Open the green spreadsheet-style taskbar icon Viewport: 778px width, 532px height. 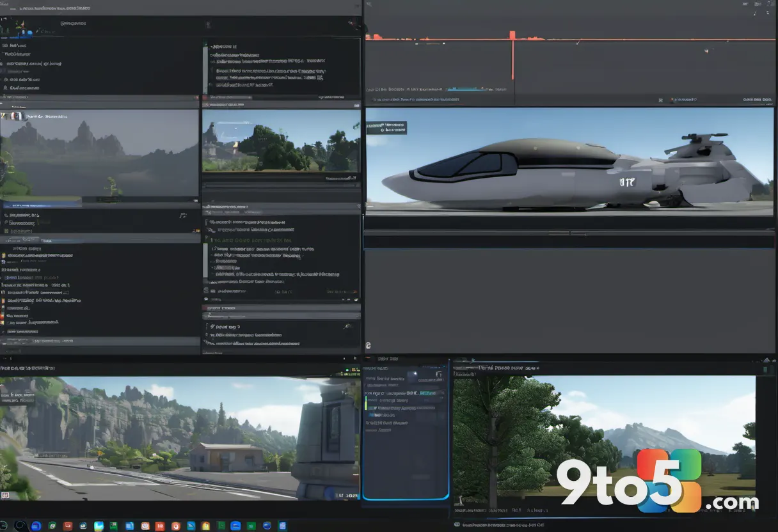(x=113, y=526)
